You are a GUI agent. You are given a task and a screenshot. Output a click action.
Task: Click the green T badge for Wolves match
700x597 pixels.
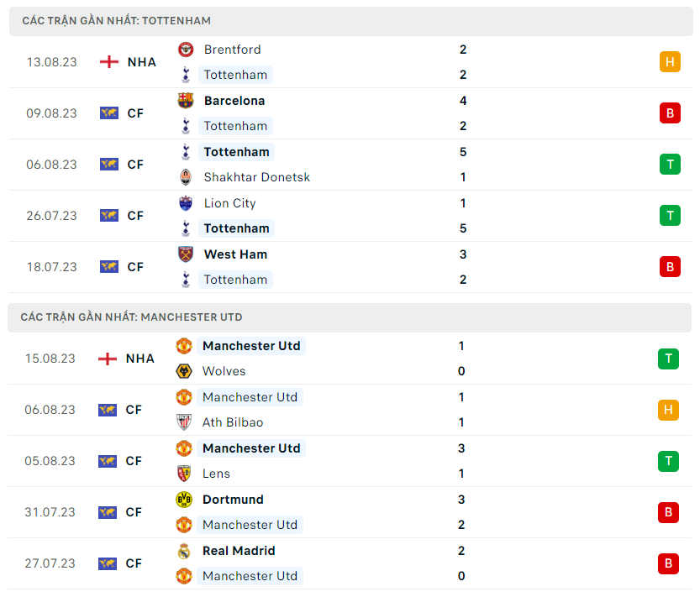(x=668, y=359)
